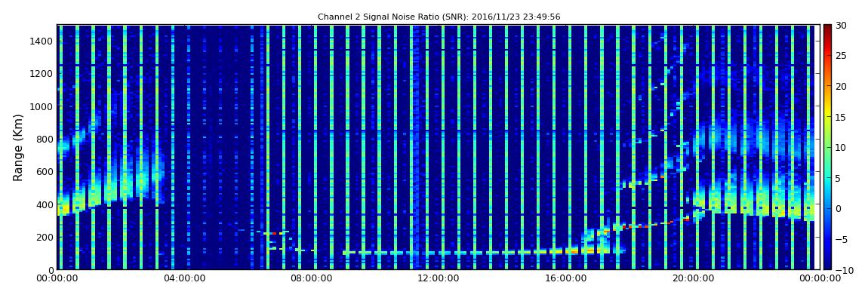The width and height of the screenshot is (868, 307).
Task: Click the 08:00:00 time axis tick label
Action: [x=310, y=279]
